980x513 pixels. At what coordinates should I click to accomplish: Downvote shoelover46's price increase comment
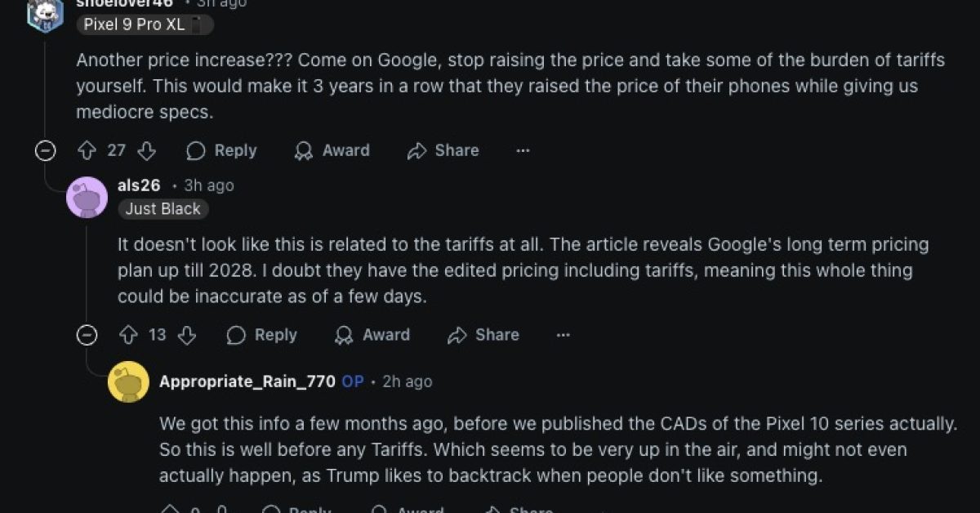pos(147,150)
